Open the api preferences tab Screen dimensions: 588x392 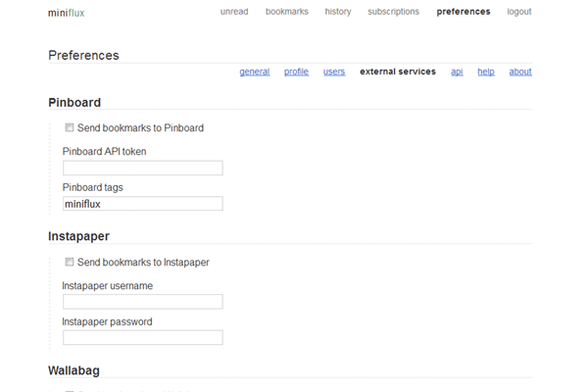click(457, 72)
